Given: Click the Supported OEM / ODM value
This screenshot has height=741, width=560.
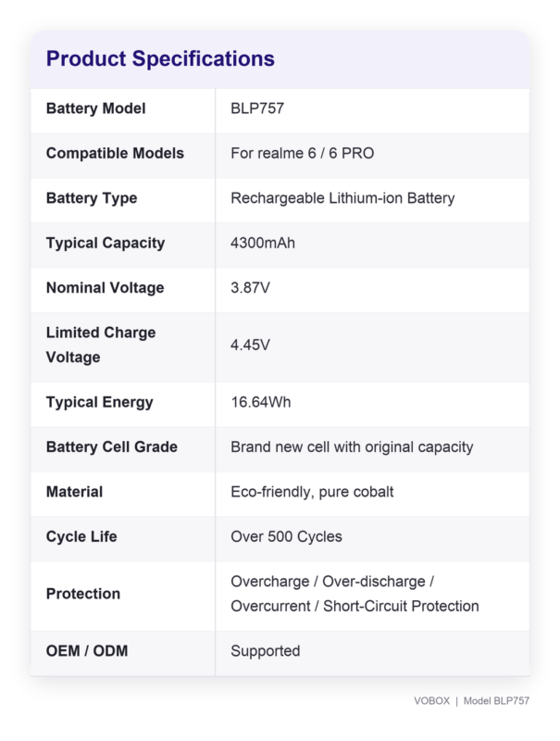Looking at the screenshot, I should (265, 651).
